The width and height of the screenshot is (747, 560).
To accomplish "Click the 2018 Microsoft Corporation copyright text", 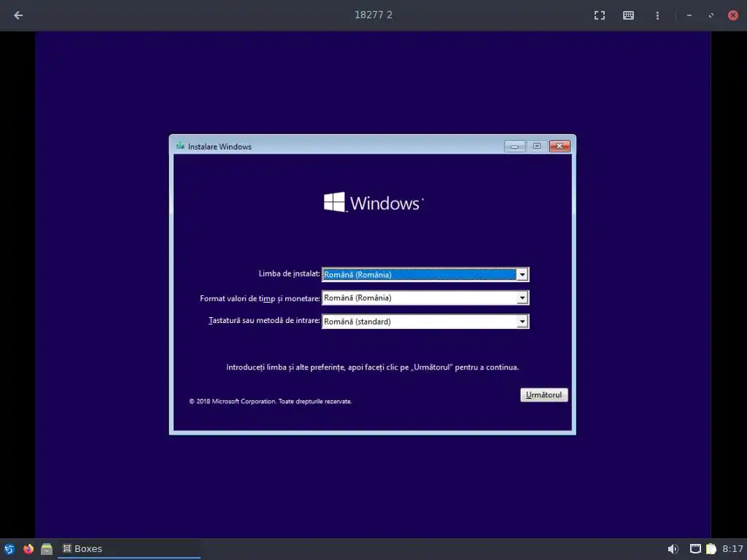I will 271,402.
